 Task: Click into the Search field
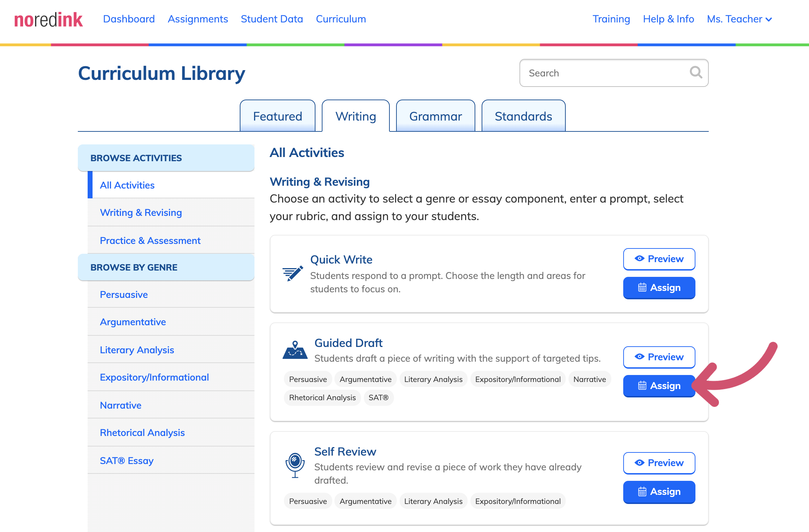click(614, 73)
